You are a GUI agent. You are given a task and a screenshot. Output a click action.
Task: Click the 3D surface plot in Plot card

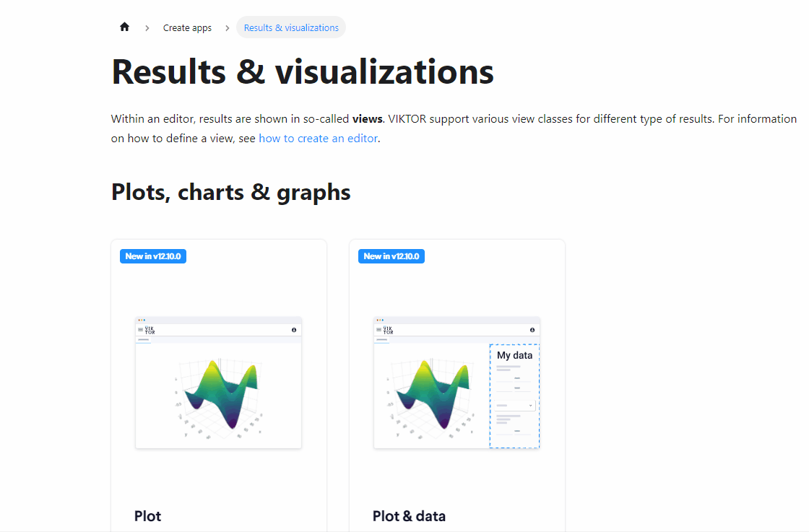coord(220,393)
